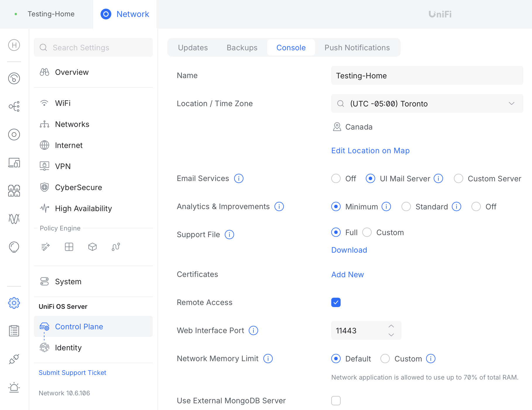The width and height of the screenshot is (532, 410).
Task: Open the Location / Time Zone dropdown
Action: click(x=427, y=104)
